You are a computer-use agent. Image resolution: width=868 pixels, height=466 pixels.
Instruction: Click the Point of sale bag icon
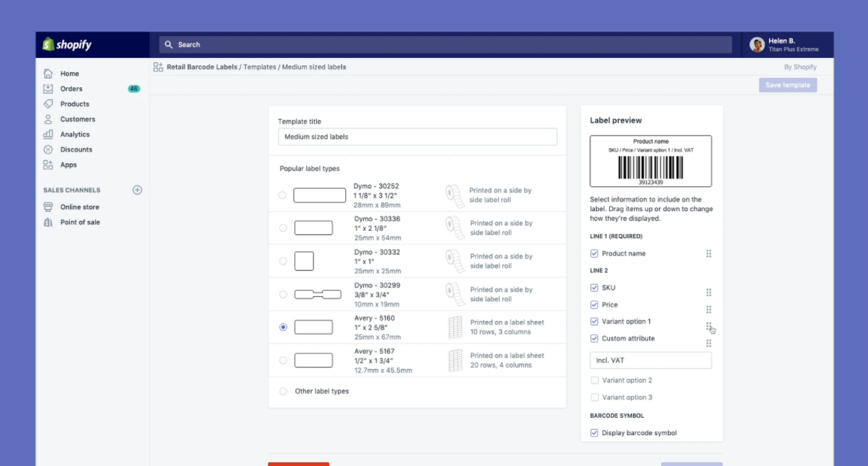[48, 222]
